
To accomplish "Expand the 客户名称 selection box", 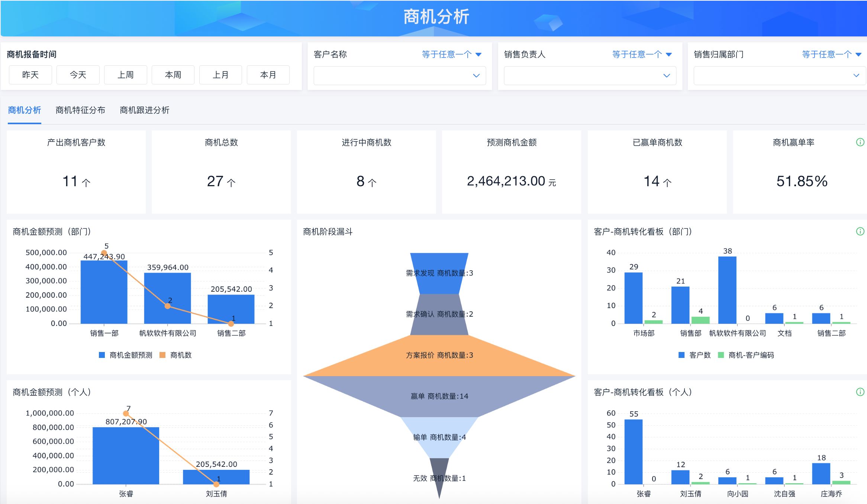I will [400, 75].
